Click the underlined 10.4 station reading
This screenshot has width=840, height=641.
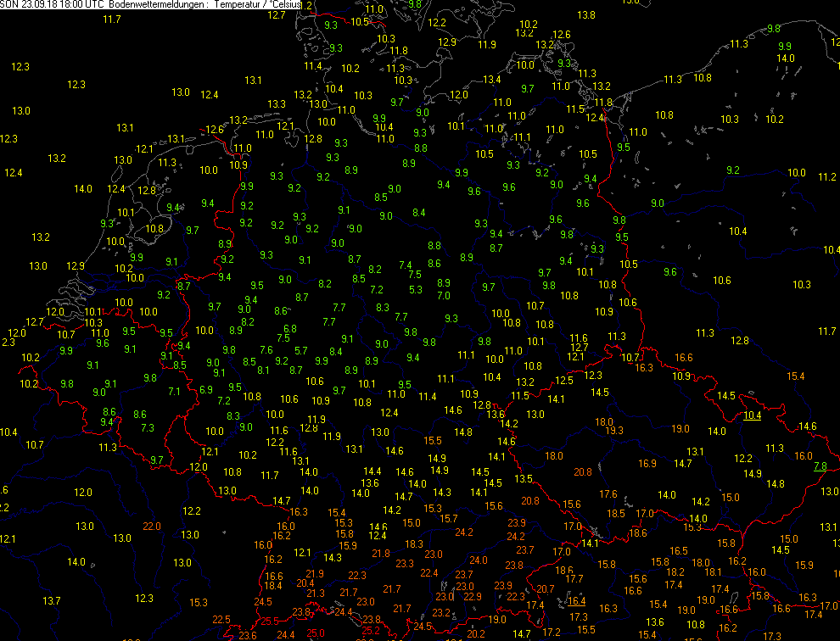752,415
